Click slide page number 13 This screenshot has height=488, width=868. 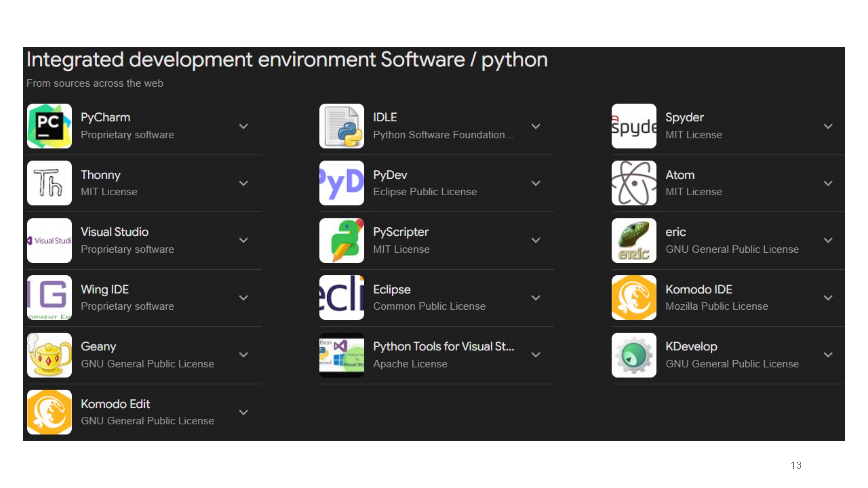(x=796, y=465)
